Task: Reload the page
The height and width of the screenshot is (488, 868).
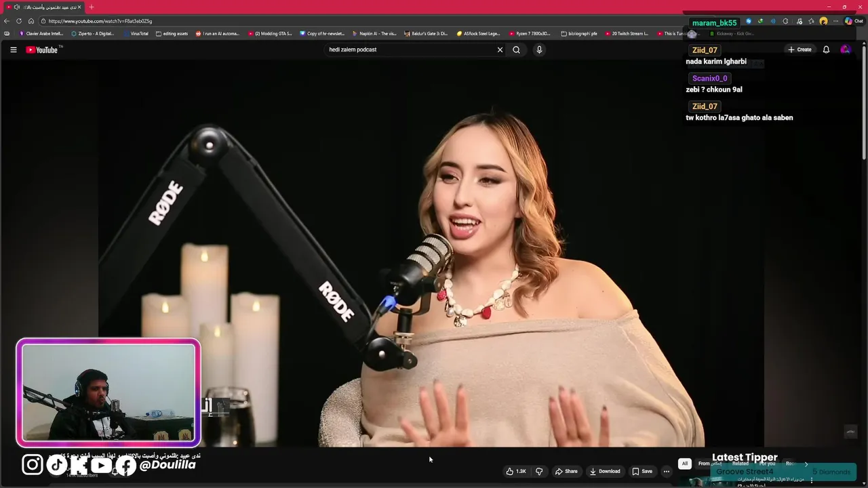Action: point(19,21)
